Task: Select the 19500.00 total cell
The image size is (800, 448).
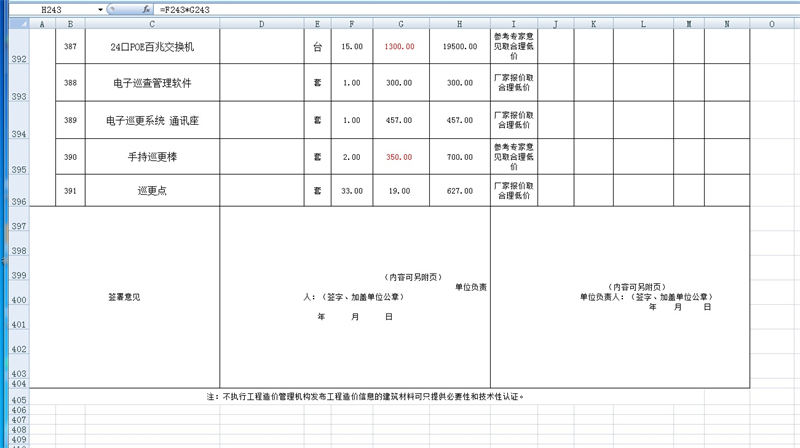Action: pos(459,46)
